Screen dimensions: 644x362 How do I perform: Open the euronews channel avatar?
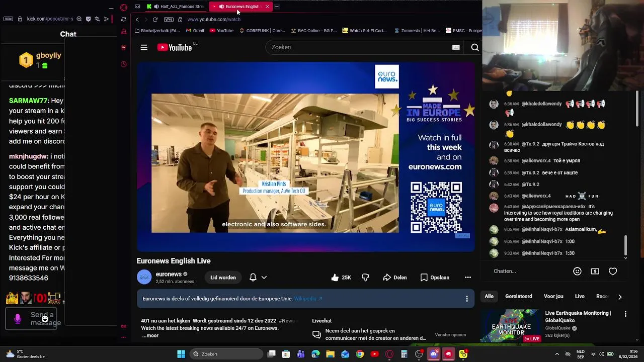click(144, 278)
